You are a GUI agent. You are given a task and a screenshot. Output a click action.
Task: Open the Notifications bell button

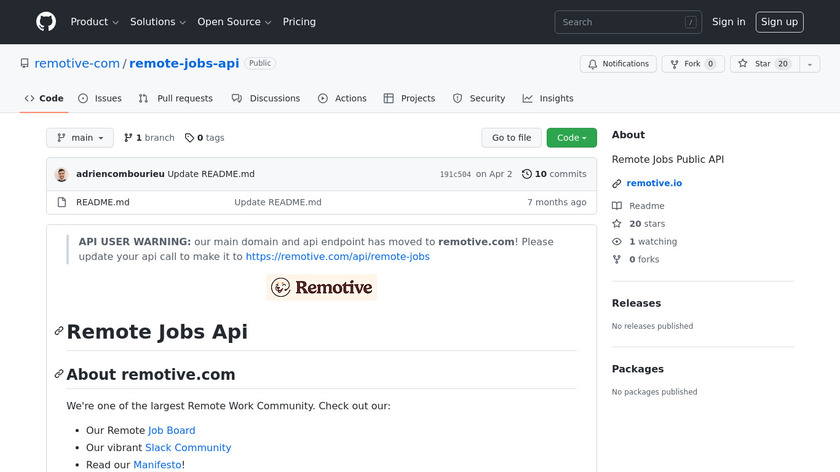(x=618, y=64)
